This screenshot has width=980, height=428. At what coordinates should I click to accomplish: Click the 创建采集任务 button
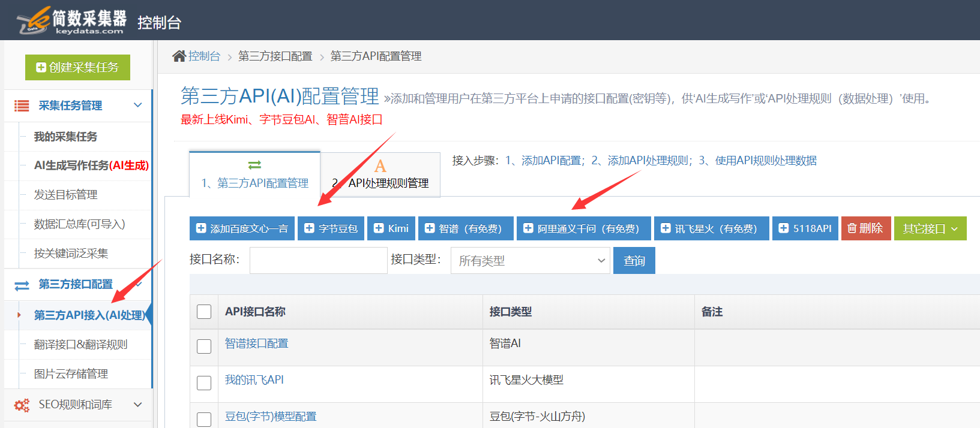point(77,67)
